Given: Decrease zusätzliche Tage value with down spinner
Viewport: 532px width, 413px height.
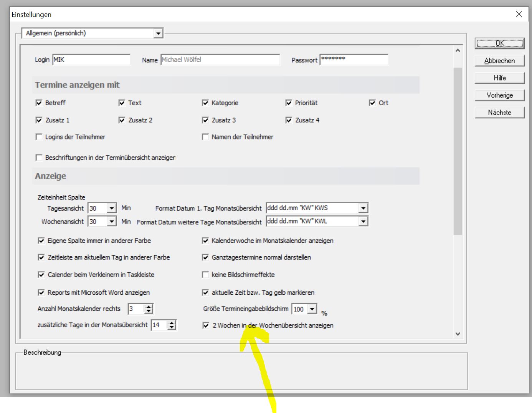Looking at the screenshot, I should click(x=172, y=327).
